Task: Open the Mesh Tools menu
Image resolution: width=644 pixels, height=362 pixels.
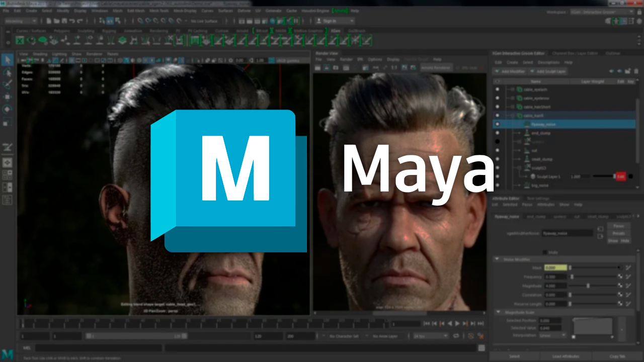Action: pyautogui.click(x=159, y=11)
